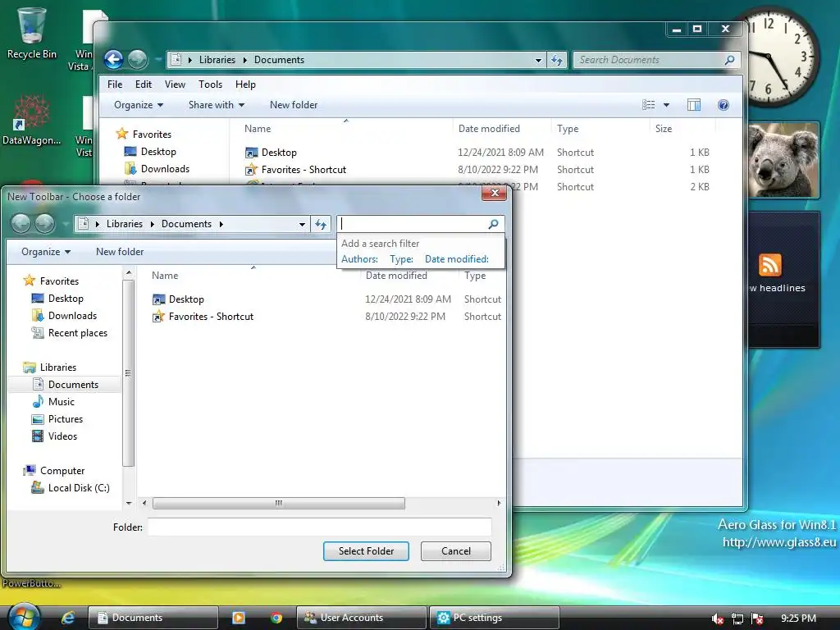Open Chrome from the taskbar

coord(276,618)
